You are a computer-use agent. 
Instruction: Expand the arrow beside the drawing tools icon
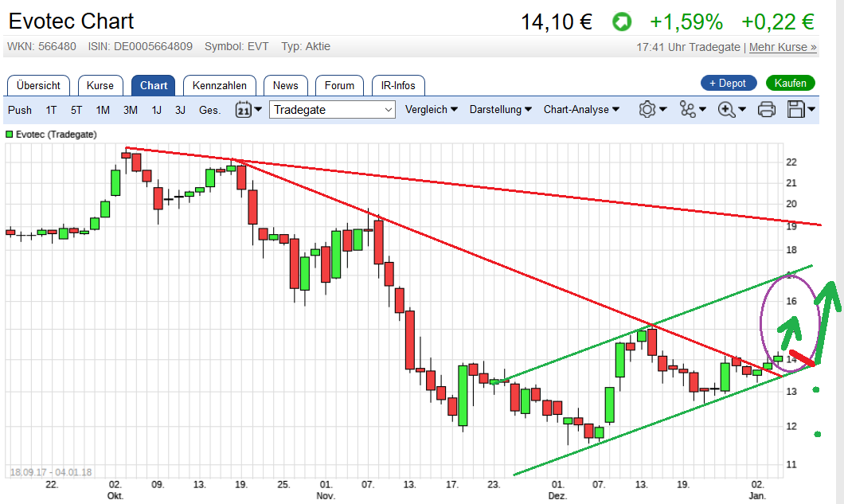pos(702,109)
